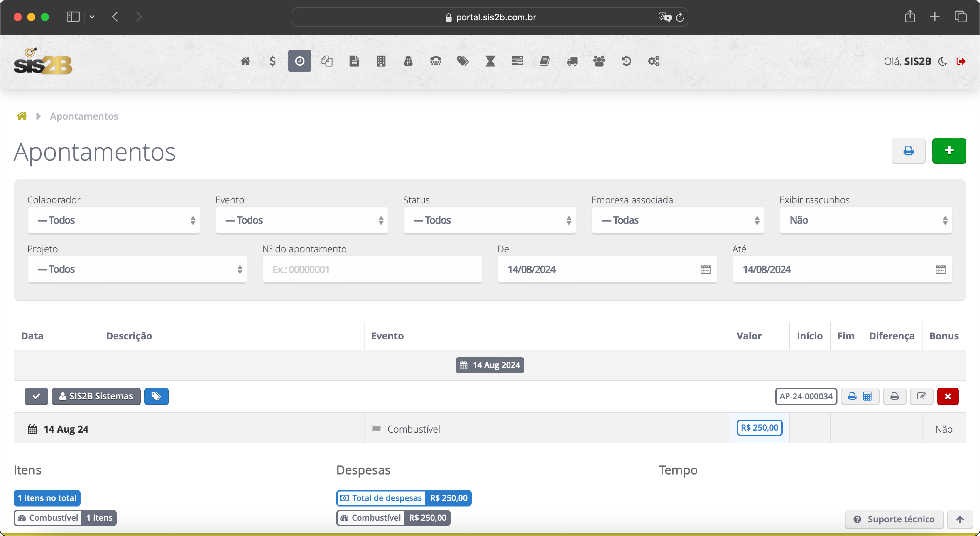Open the Colaborador dropdown
The height and width of the screenshot is (536, 980).
click(113, 220)
